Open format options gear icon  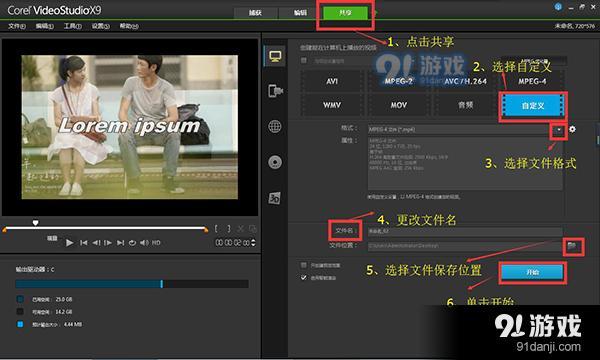(x=572, y=129)
